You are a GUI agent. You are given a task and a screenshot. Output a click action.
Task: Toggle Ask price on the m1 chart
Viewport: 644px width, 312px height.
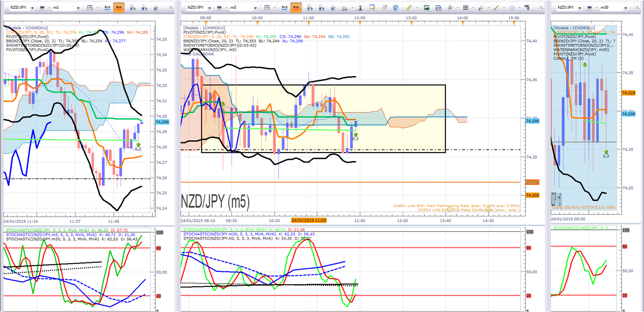click(119, 8)
